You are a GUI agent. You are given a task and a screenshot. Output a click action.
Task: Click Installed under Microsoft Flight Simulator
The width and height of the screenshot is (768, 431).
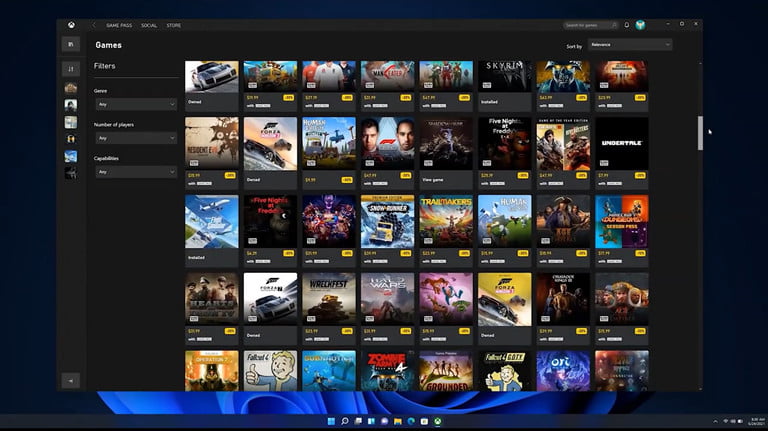[196, 258]
